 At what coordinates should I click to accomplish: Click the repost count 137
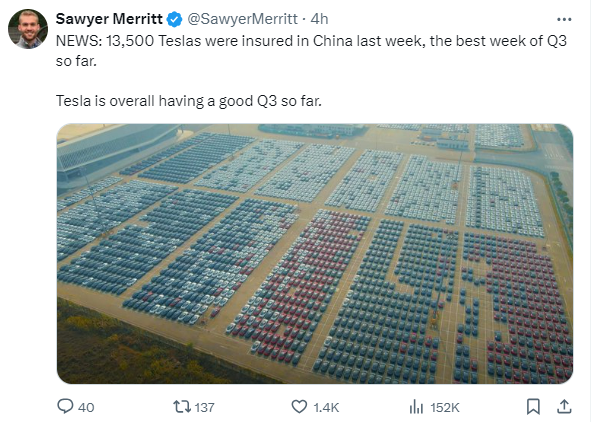(x=204, y=407)
